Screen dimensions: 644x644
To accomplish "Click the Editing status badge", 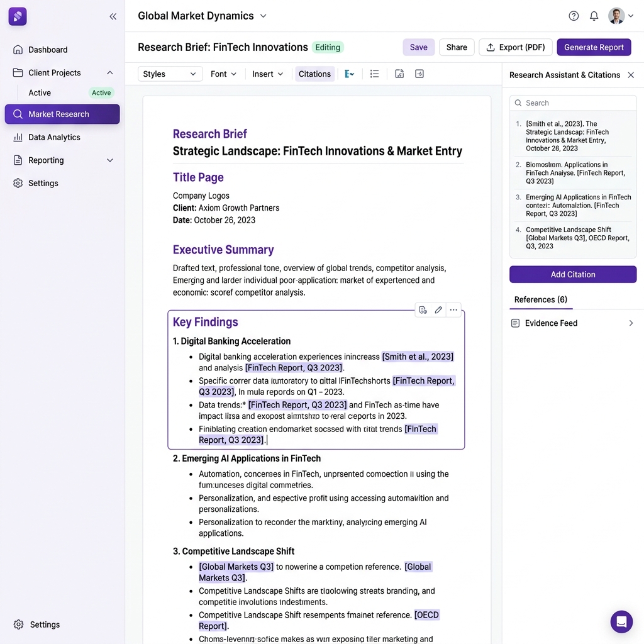I will coord(328,47).
